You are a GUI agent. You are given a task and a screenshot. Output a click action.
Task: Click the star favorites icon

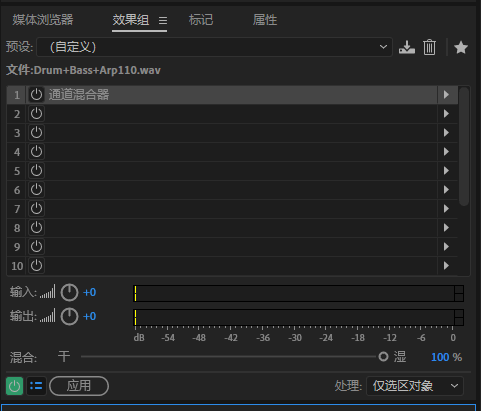(461, 47)
